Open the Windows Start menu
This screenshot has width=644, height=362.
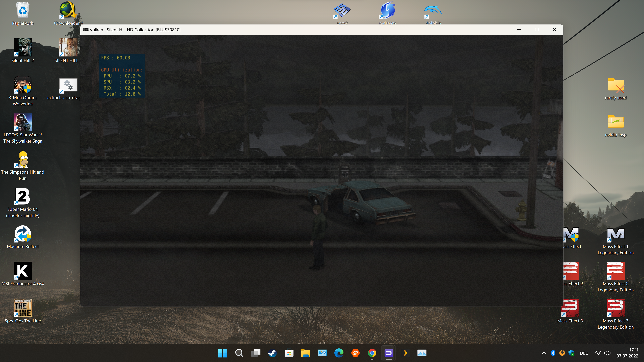222,353
